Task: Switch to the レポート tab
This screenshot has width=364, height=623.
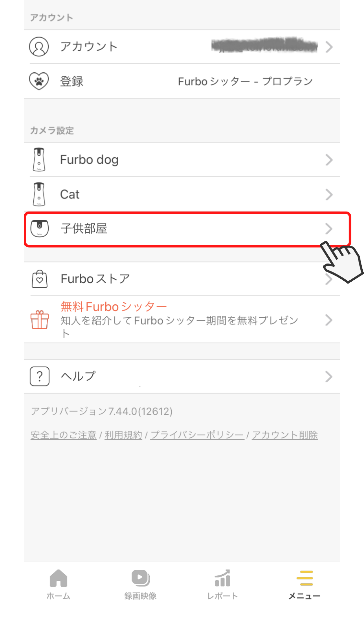Action: coord(222,584)
